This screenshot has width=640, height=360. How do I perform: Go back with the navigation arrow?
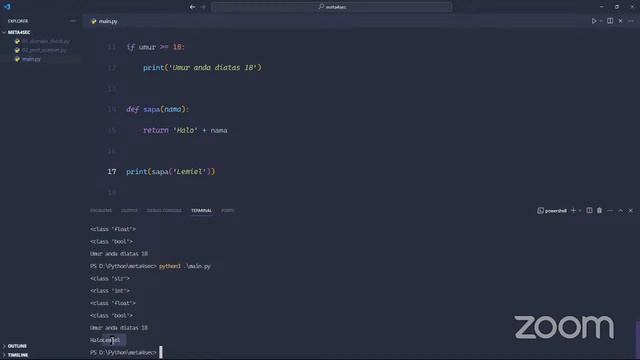[192, 7]
